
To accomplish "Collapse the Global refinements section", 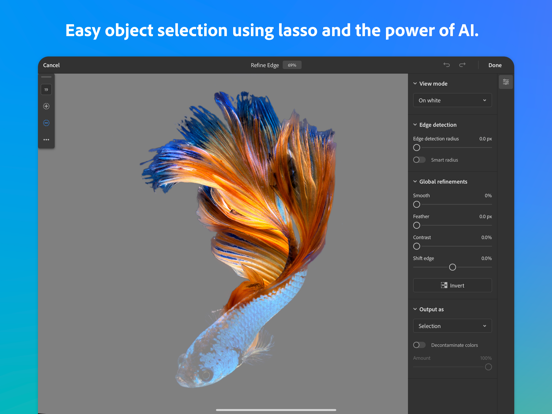I will (415, 181).
